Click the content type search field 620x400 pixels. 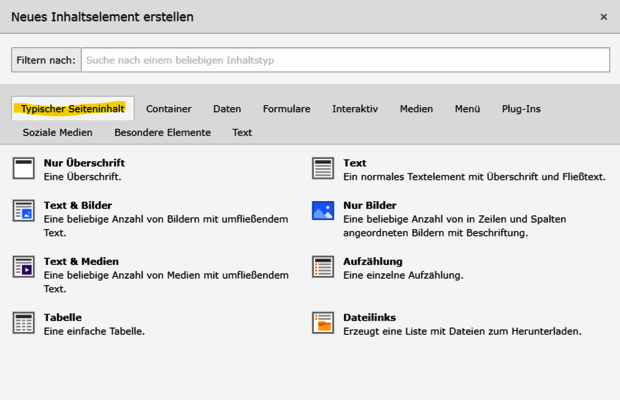[x=345, y=60]
